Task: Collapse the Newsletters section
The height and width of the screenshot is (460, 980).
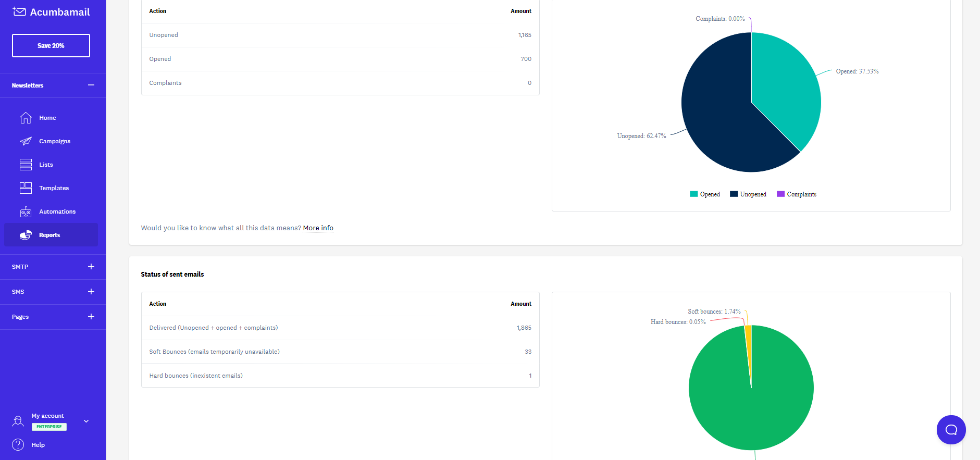Action: [91, 85]
